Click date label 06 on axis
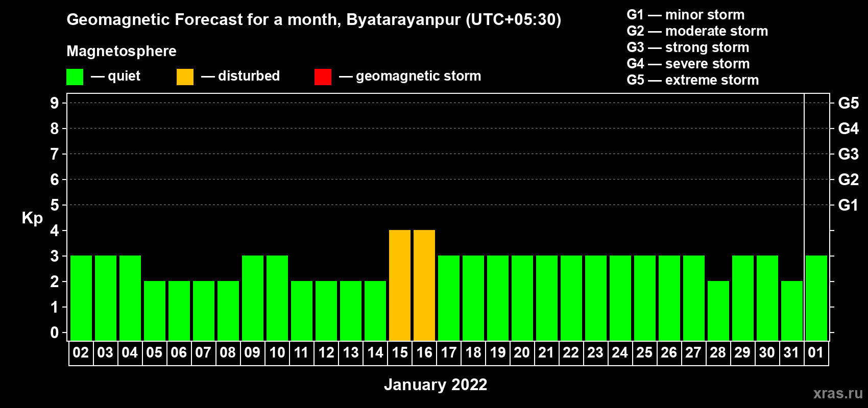The width and height of the screenshot is (868, 408). pyautogui.click(x=179, y=352)
